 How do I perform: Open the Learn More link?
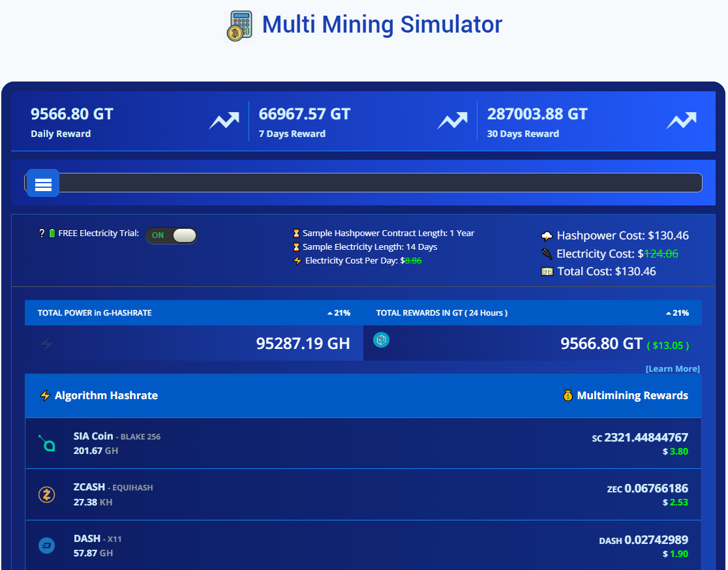(x=672, y=369)
